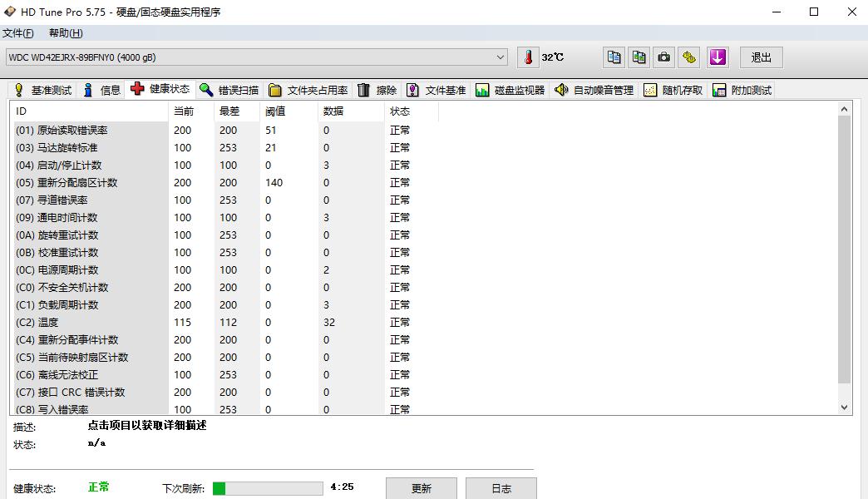Image resolution: width=868 pixels, height=499 pixels.
Task: Click current value 115 in the 温度 row
Action: point(182,323)
